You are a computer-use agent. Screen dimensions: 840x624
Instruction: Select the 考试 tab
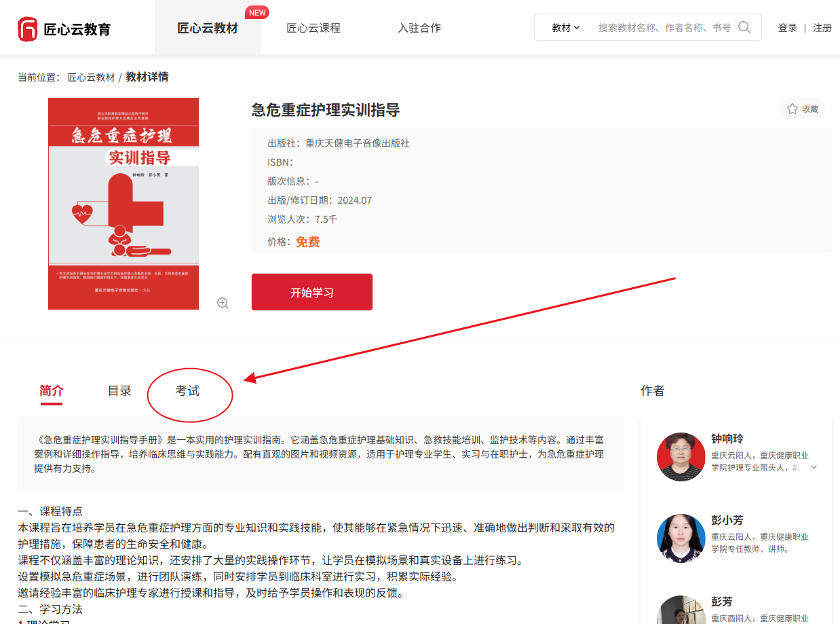[x=188, y=391]
